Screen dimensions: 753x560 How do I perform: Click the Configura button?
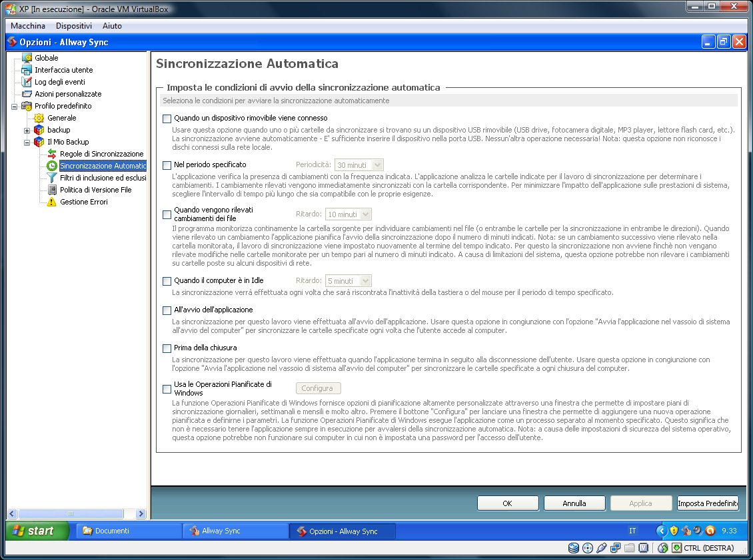[318, 388]
